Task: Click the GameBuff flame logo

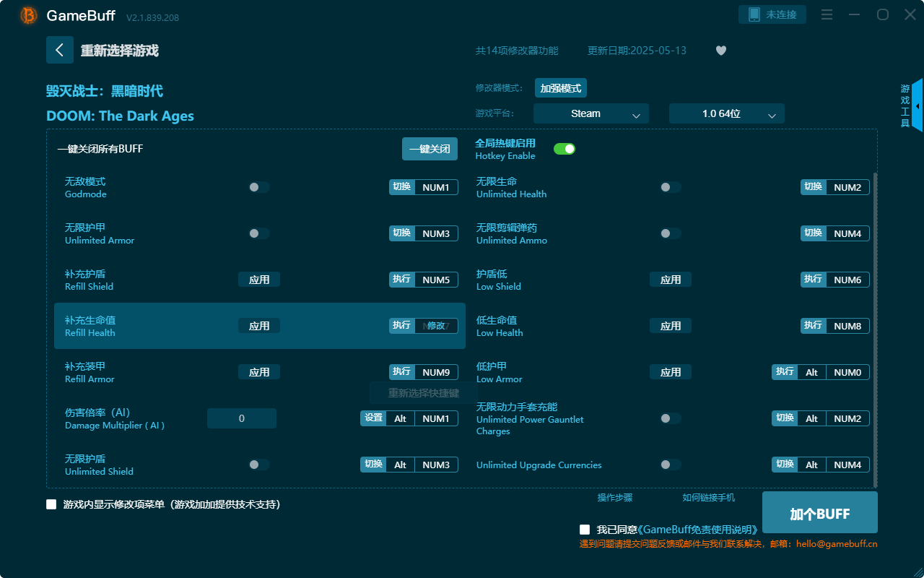Action: pos(28,15)
